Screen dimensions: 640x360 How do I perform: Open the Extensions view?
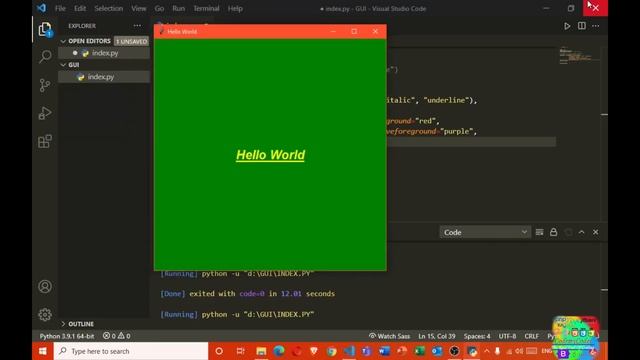click(x=45, y=141)
